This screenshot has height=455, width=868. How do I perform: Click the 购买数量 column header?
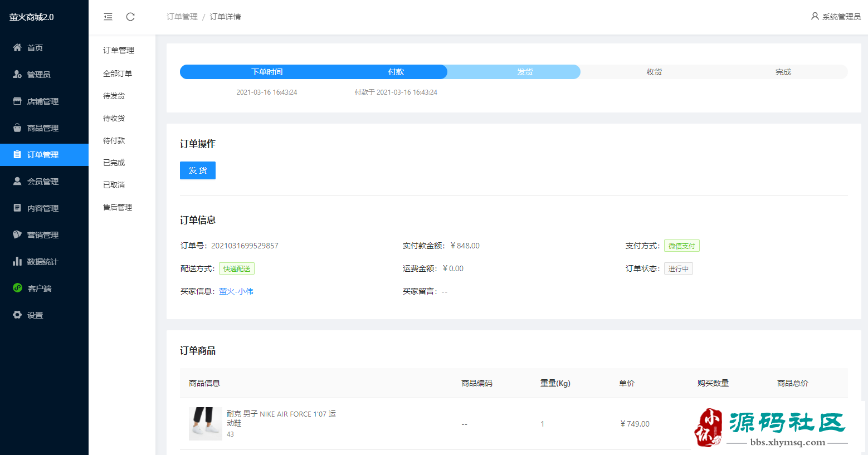click(x=713, y=383)
